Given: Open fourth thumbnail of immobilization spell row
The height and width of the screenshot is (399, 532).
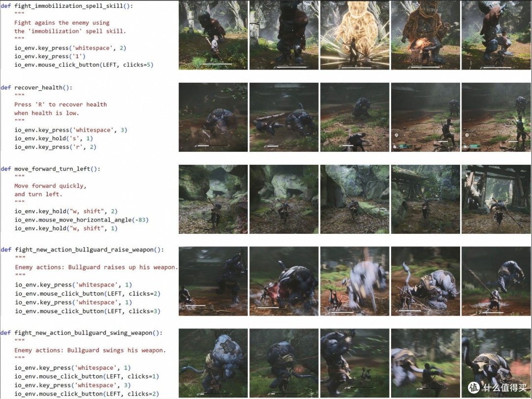Looking at the screenshot, I should click(x=426, y=35).
